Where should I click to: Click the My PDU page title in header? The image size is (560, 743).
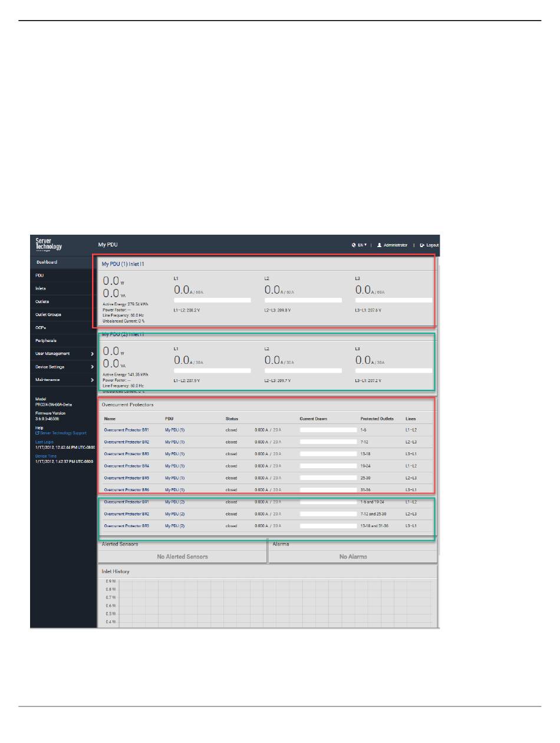coord(108,245)
